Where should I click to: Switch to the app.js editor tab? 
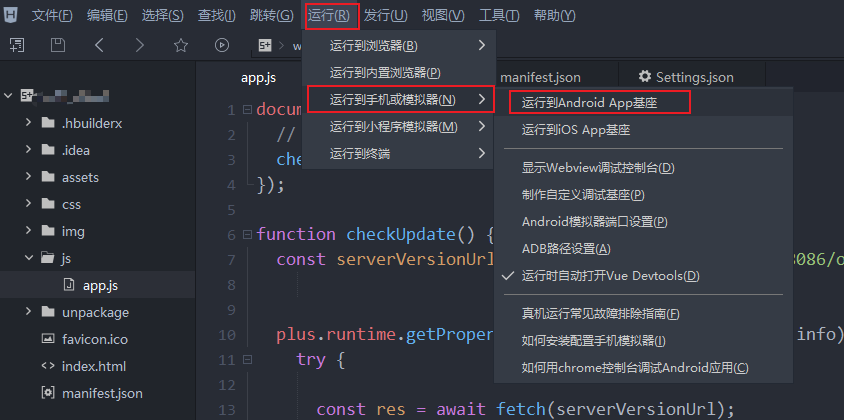pyautogui.click(x=258, y=78)
